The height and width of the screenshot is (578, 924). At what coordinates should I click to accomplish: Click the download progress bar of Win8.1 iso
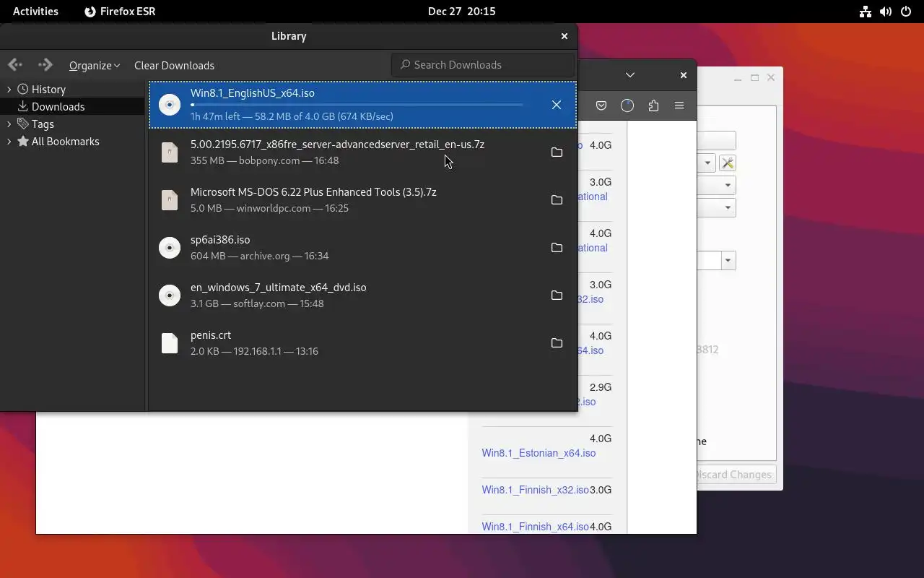[357, 105]
